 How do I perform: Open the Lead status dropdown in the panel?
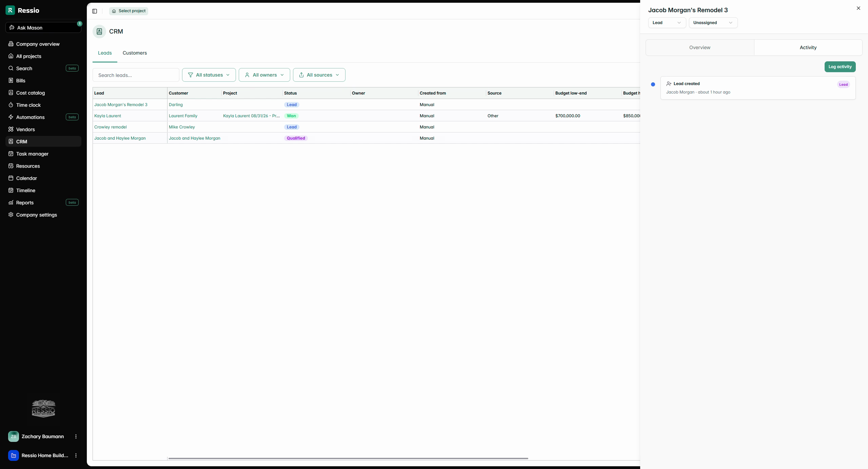667,23
